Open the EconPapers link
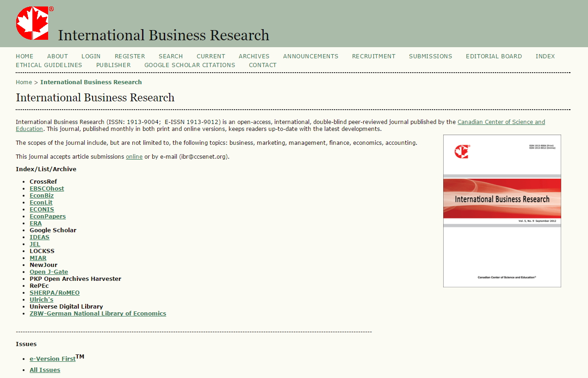Image resolution: width=588 pixels, height=378 pixels. pyautogui.click(x=48, y=217)
